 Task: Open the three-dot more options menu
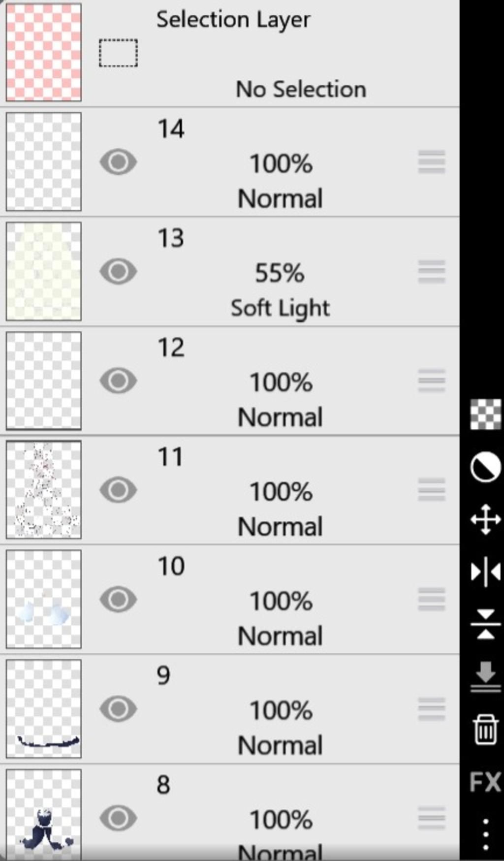(x=485, y=834)
